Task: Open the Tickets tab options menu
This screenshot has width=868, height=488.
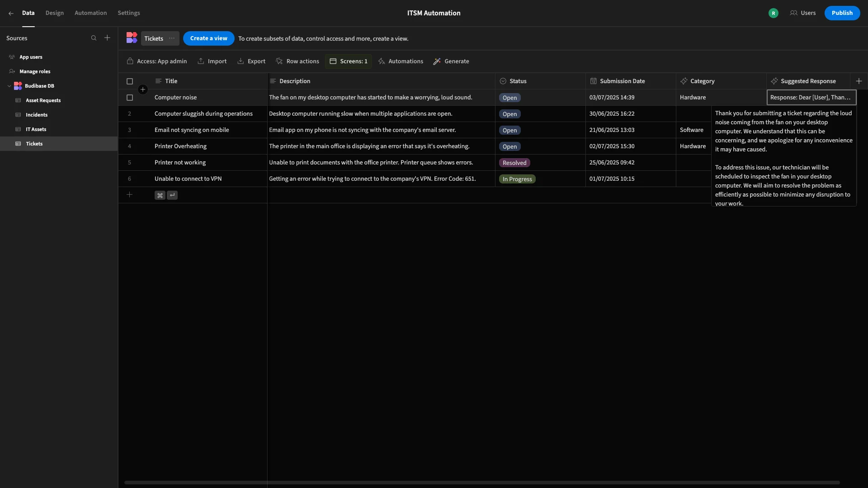Action: click(172, 38)
